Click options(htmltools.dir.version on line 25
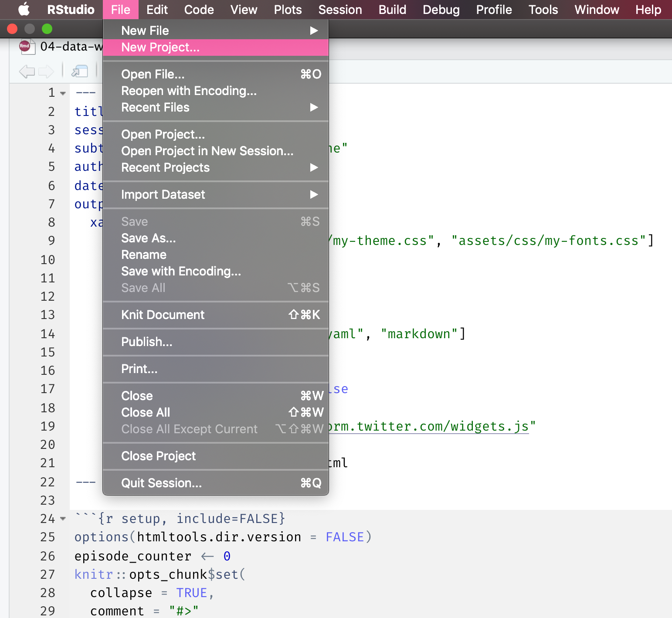Viewport: 672px width, 618px height. point(188,537)
